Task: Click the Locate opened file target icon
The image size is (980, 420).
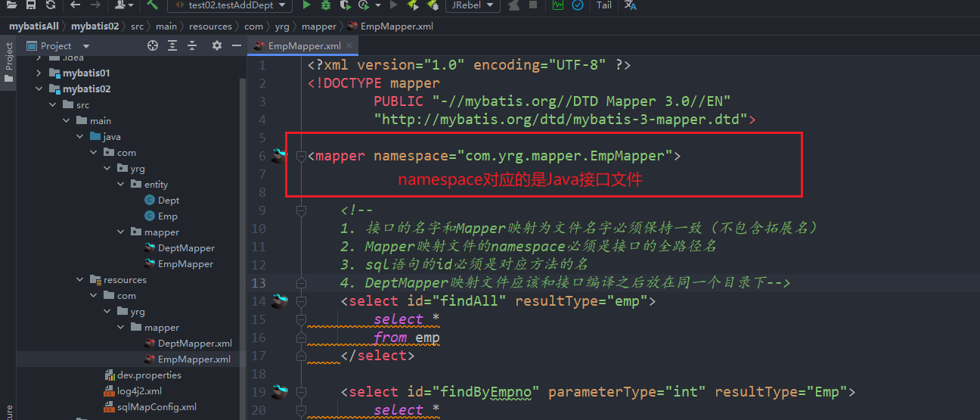Action: coord(153,46)
